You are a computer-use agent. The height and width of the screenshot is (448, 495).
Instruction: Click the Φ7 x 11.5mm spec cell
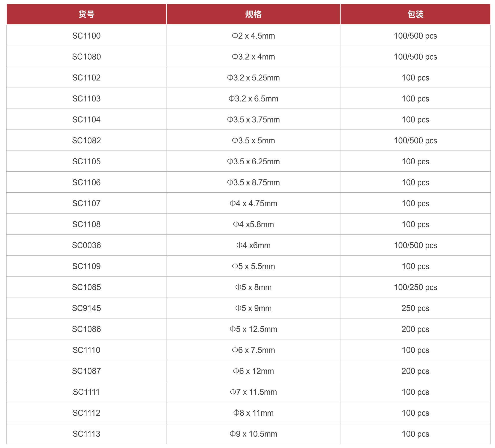tap(253, 392)
